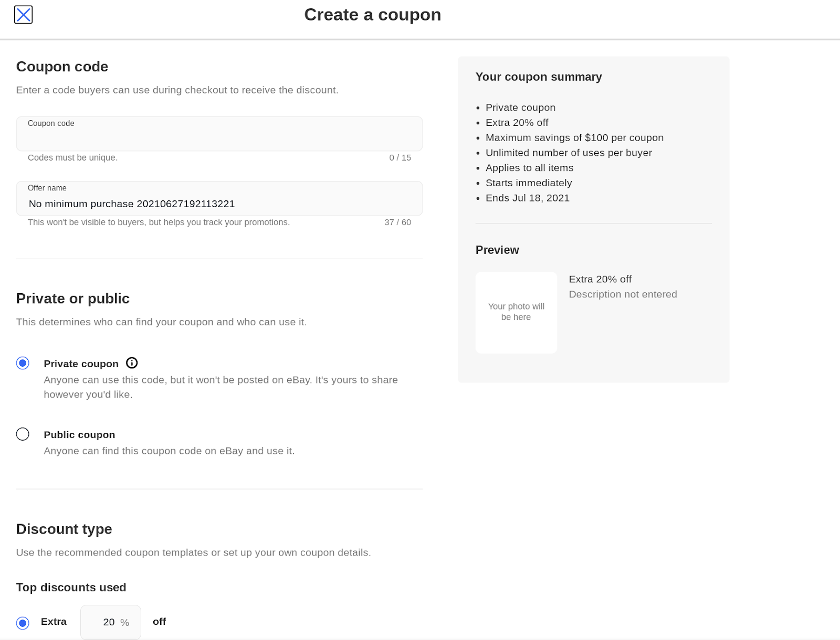Image resolution: width=840 pixels, height=640 pixels.
Task: Click the info icon beside Private coupon
Action: click(x=132, y=363)
